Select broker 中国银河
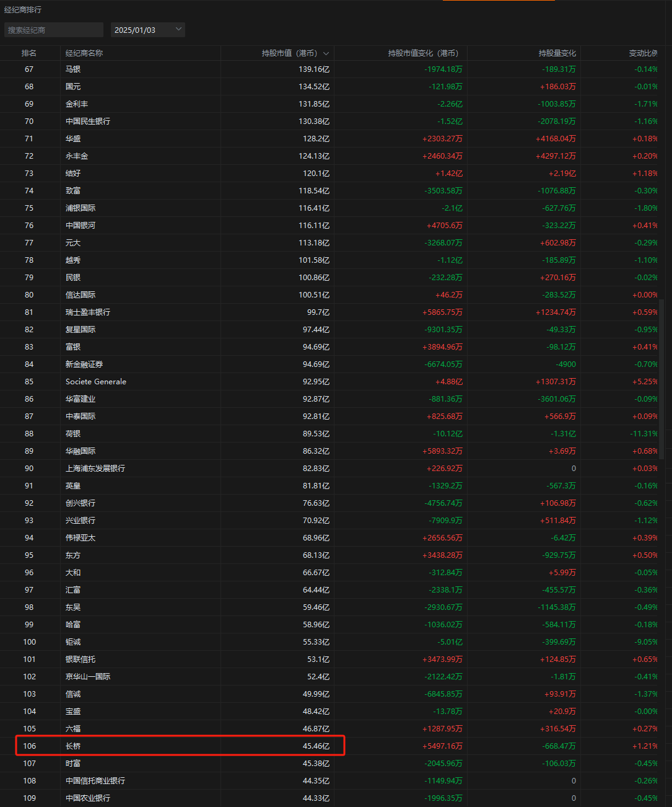 click(81, 226)
